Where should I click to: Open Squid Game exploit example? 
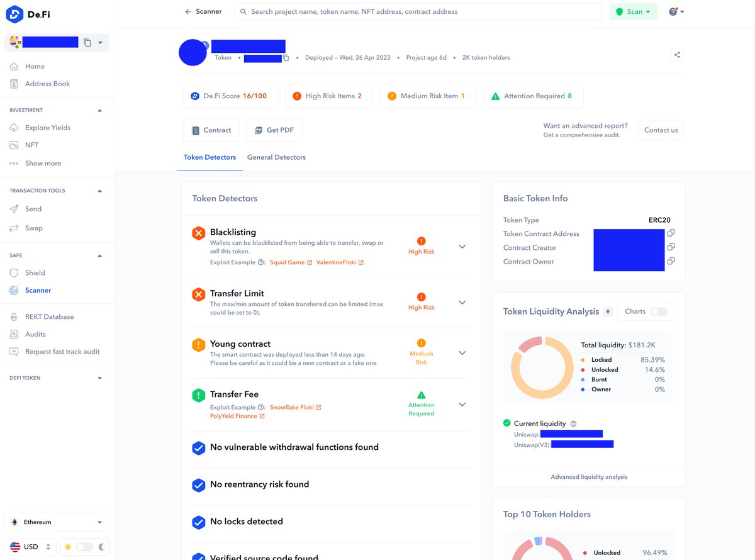point(291,262)
